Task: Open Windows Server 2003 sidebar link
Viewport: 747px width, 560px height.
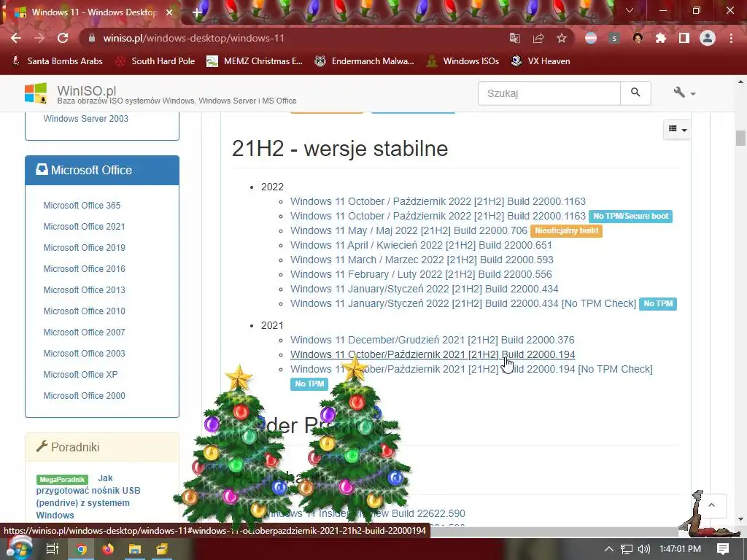Action: click(x=86, y=119)
